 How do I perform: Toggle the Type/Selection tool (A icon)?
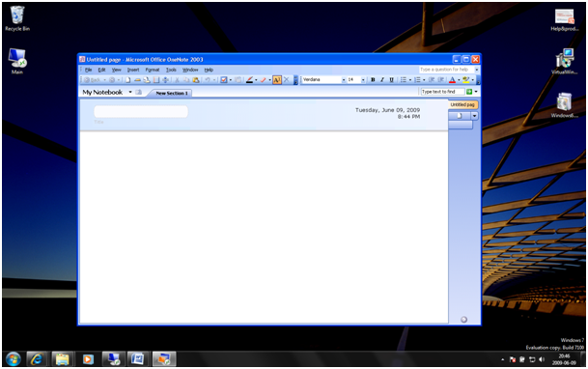click(277, 80)
